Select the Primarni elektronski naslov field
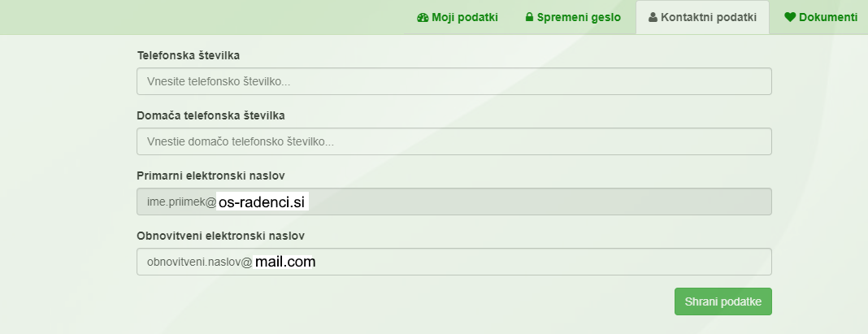The width and height of the screenshot is (868, 334). 536,202
